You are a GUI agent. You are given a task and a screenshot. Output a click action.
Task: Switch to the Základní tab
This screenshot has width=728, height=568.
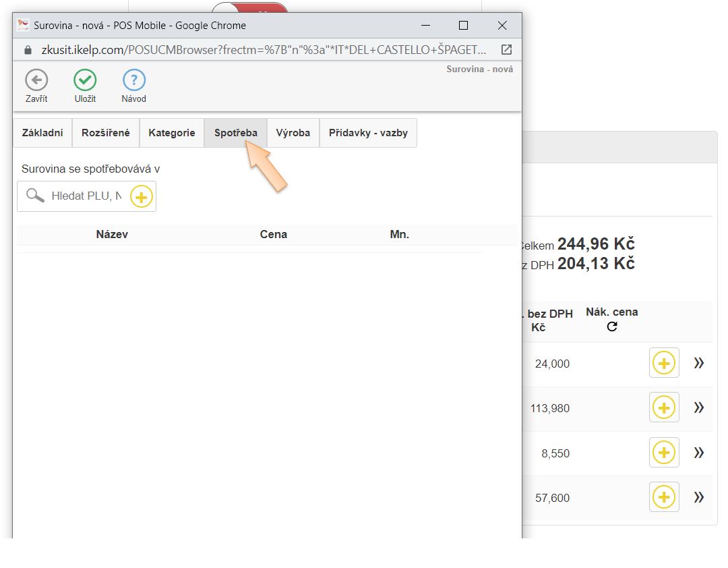[42, 133]
